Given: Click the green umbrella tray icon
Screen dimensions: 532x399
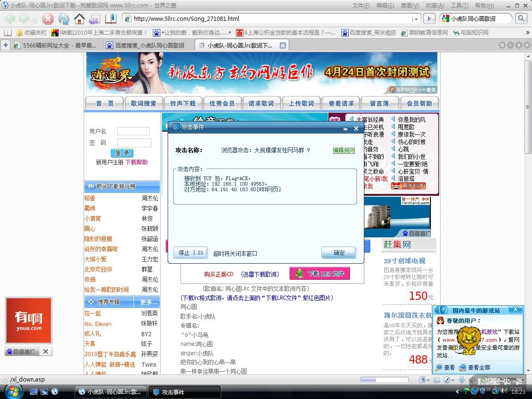Looking at the screenshot, I should [466, 391].
